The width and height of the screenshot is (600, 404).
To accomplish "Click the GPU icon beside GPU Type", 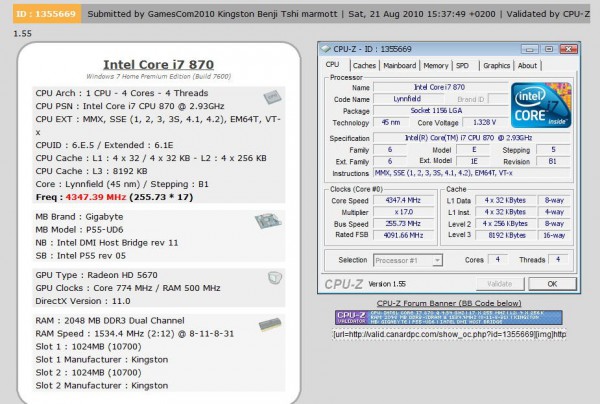I will [x=275, y=278].
